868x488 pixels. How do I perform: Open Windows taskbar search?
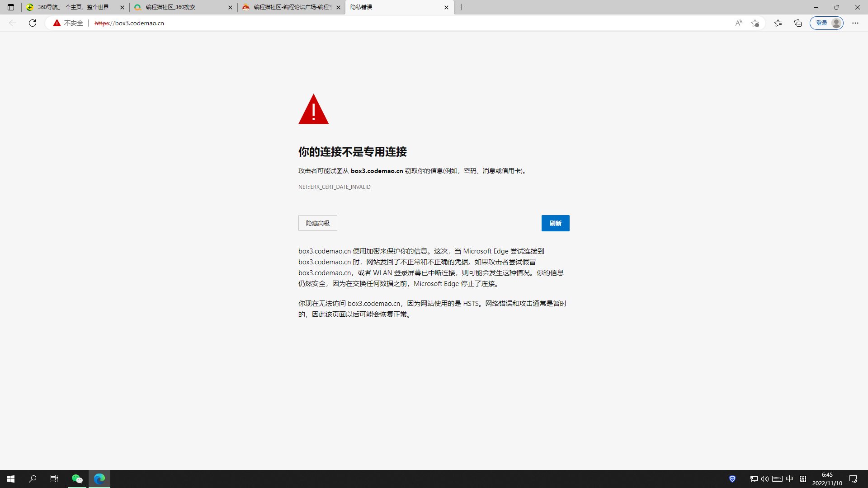pos(33,479)
